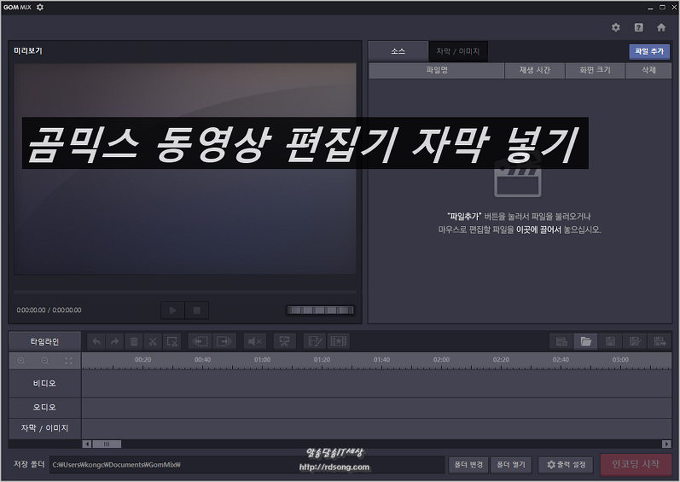The height and width of the screenshot is (482, 680).
Task: Save the project with disk icon
Action: [610, 342]
